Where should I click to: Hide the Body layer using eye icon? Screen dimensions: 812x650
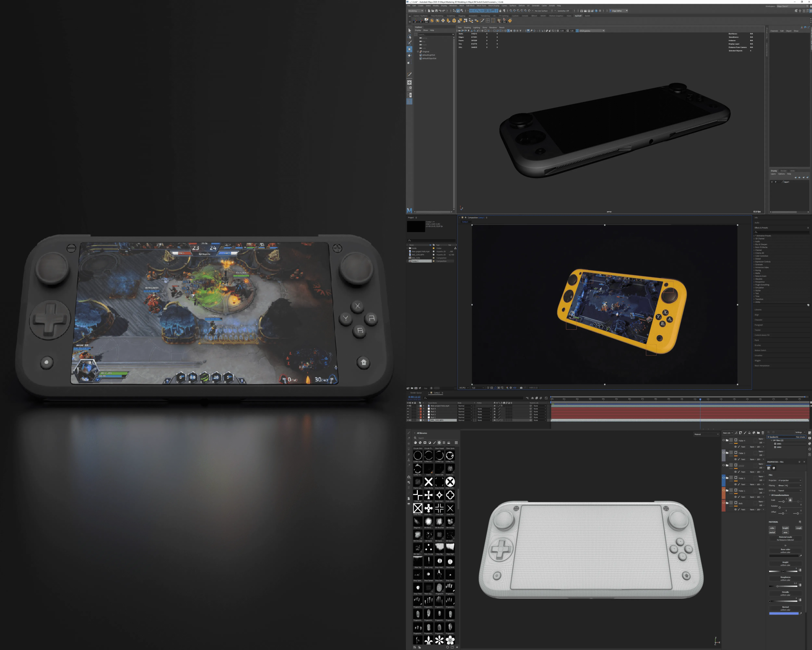click(x=723, y=503)
